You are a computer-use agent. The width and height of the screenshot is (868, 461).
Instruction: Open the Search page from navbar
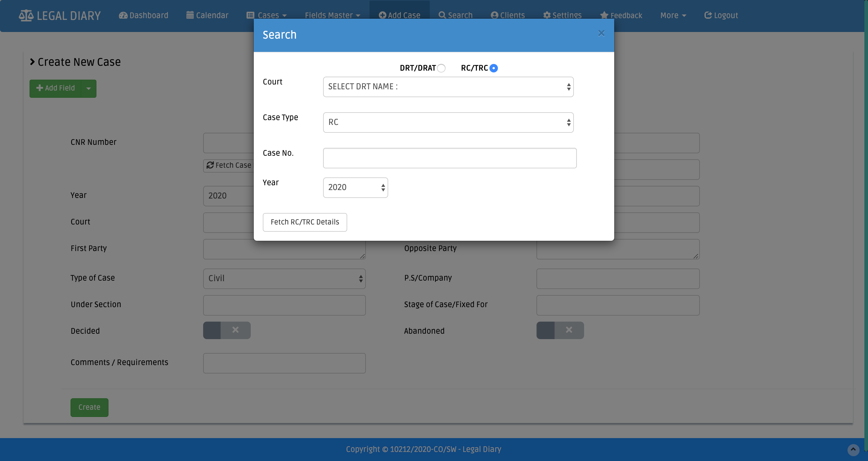click(455, 15)
